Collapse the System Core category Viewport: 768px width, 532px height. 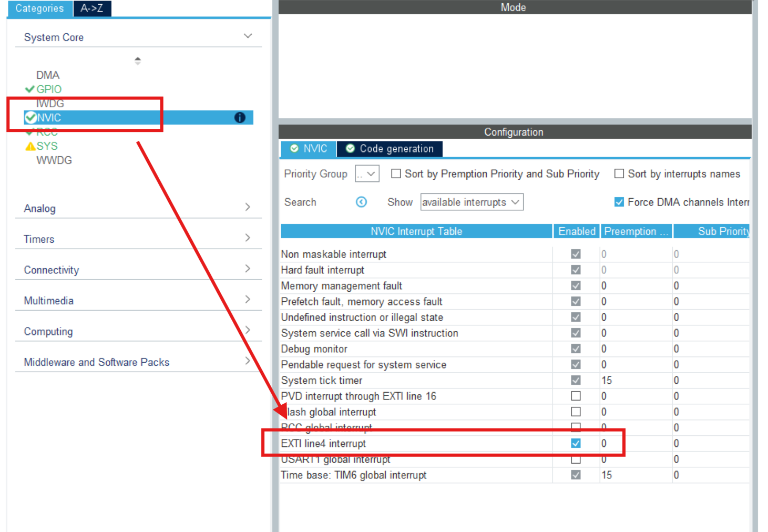(248, 36)
